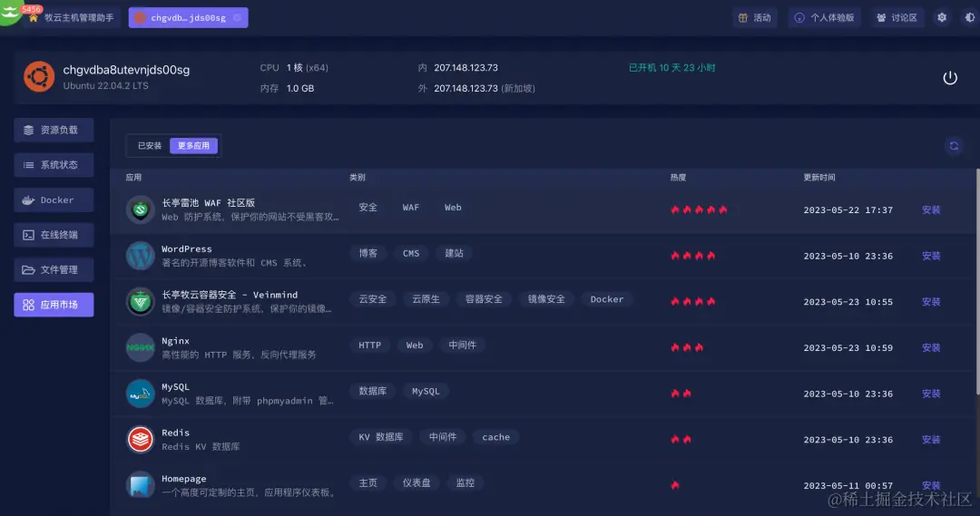
Task: Click the 热度 column header
Action: [x=678, y=178]
